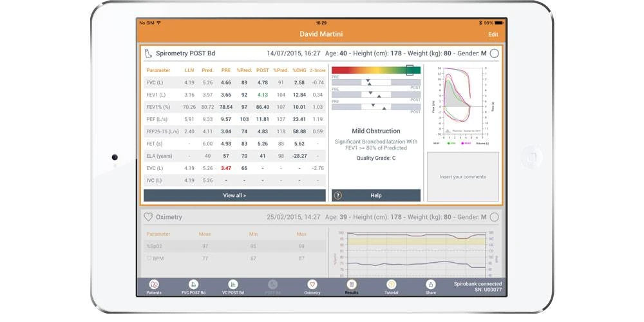Click the Wi-Fi icon in status bar
The width and height of the screenshot is (644, 322).
coord(158,23)
